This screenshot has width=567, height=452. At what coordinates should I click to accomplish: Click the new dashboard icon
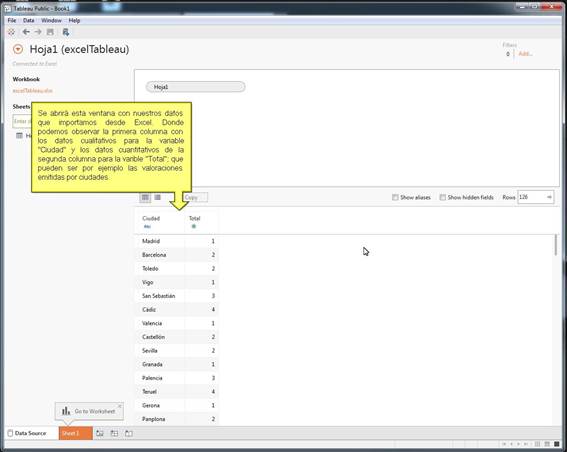coord(114,433)
